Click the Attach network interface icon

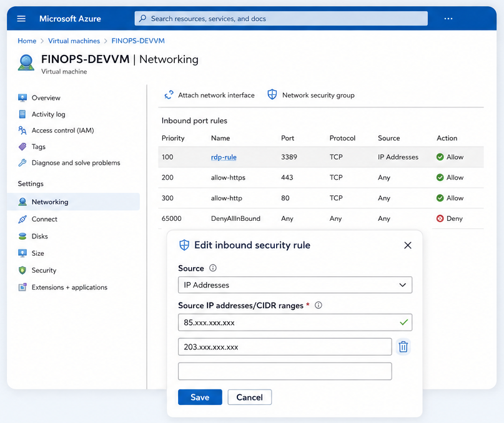click(169, 95)
